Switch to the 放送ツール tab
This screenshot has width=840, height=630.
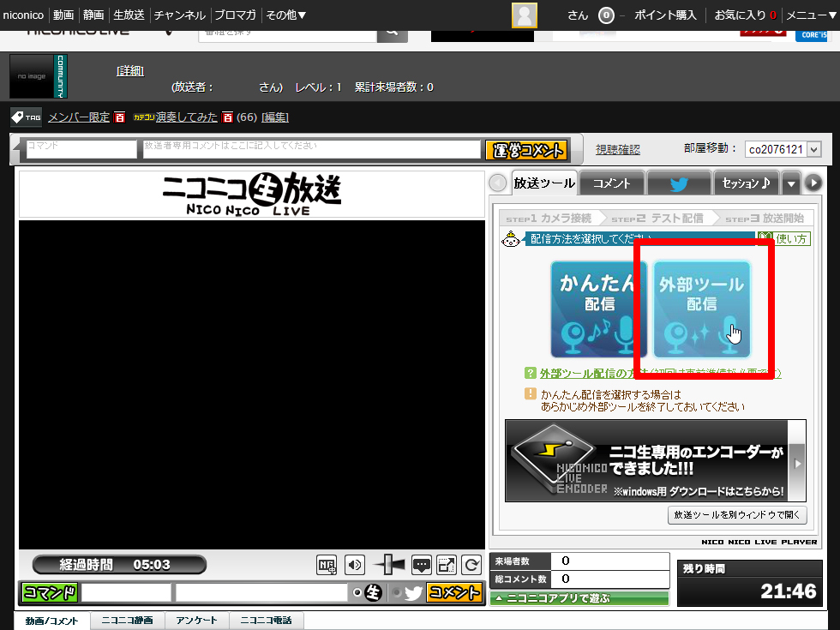point(544,183)
